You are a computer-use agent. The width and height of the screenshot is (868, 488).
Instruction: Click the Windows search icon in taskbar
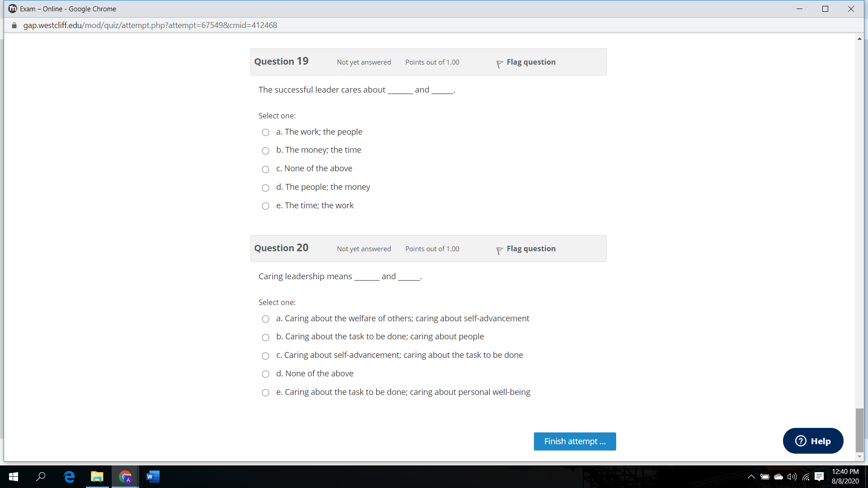[40, 476]
